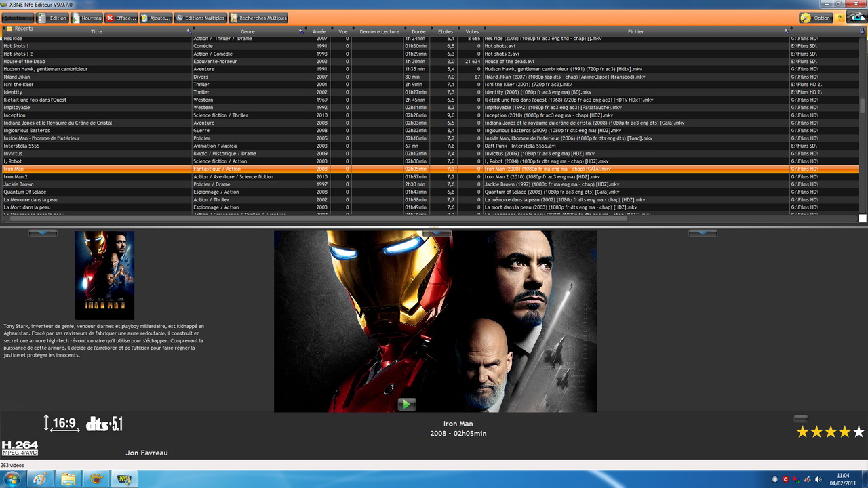Launch Recherches Multiples search
868x488 pixels.
coord(258,18)
